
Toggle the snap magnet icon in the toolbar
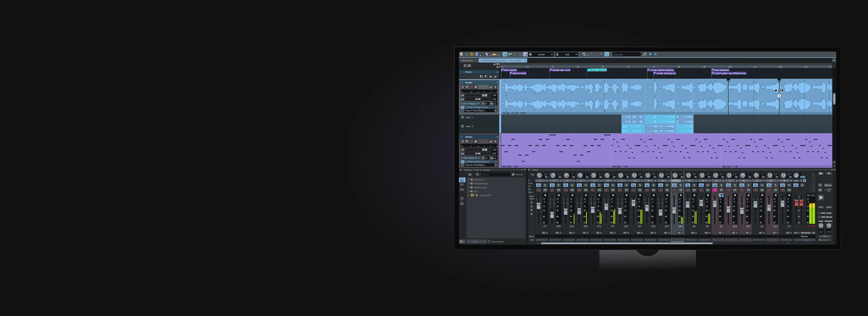[525, 54]
